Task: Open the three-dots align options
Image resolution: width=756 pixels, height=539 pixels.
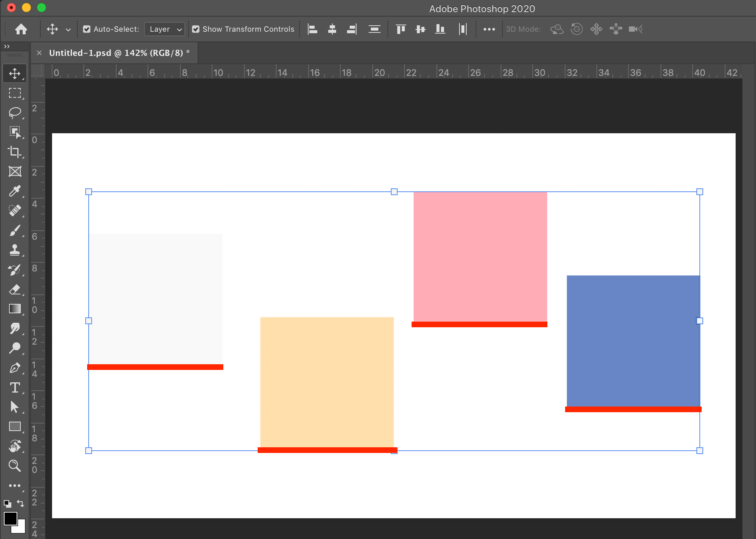Action: coord(489,29)
